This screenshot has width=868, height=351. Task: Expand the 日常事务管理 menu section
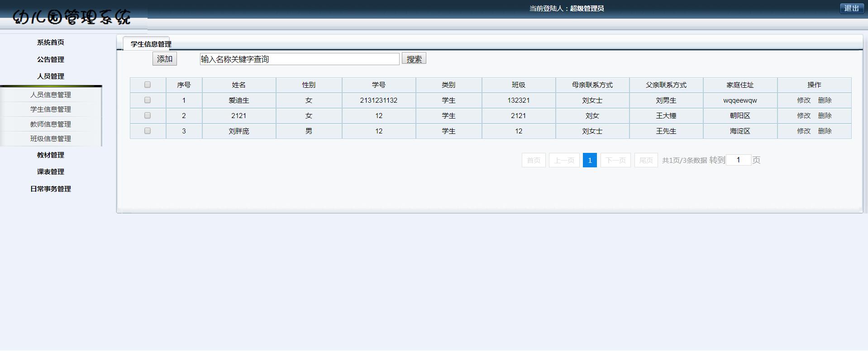[51, 189]
